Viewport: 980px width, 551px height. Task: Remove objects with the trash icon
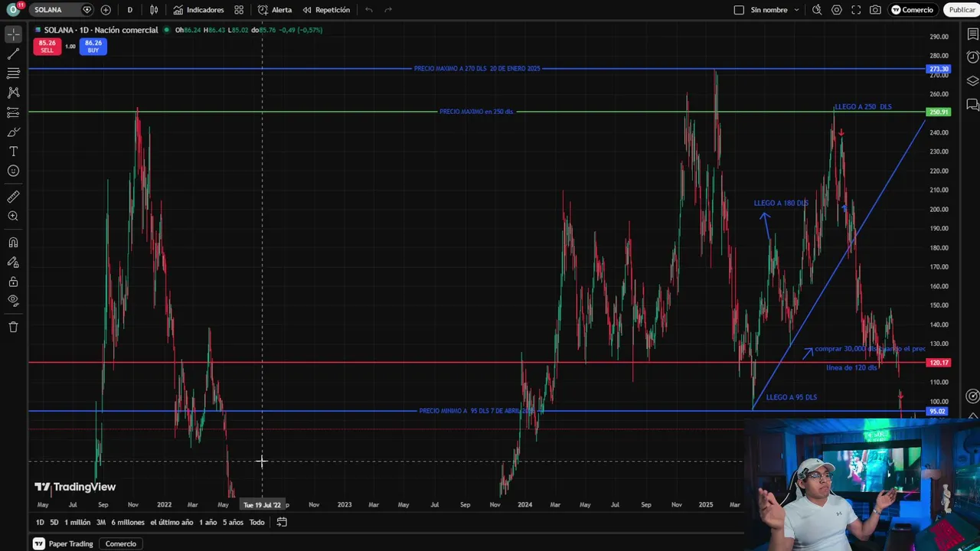point(13,327)
